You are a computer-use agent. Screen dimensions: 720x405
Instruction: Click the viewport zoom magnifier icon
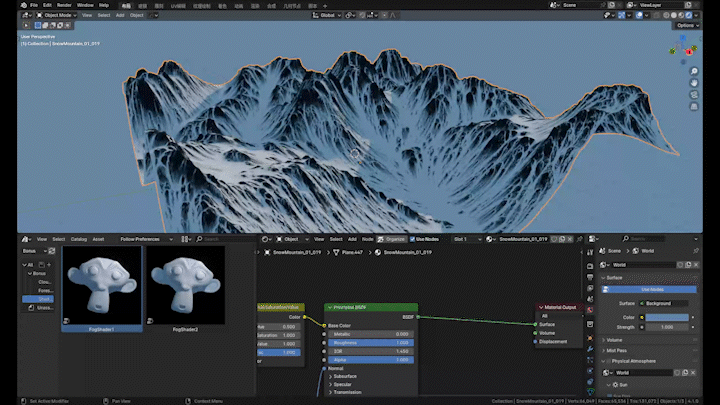coord(694,73)
